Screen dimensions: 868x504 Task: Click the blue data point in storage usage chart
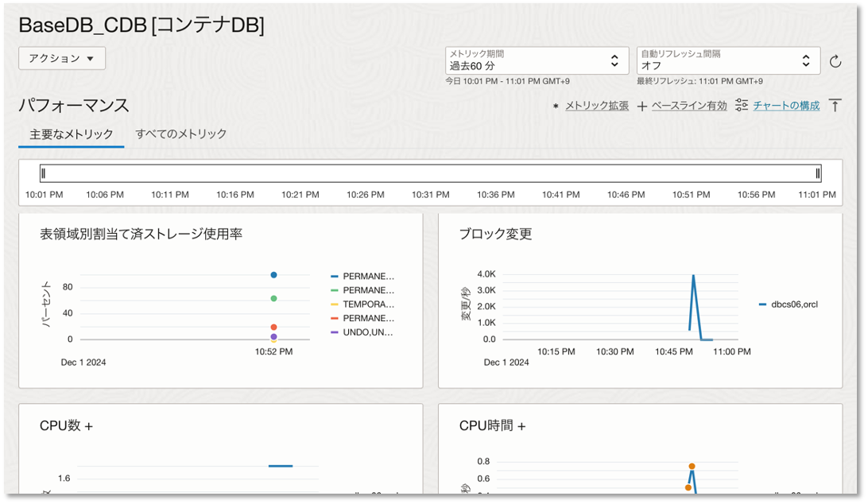[x=273, y=275]
